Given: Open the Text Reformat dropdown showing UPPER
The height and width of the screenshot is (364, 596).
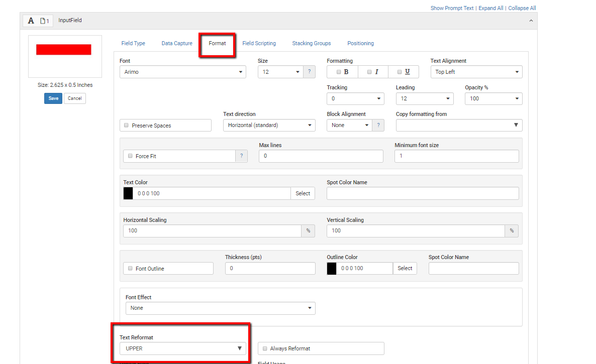Looking at the screenshot, I should click(x=183, y=348).
